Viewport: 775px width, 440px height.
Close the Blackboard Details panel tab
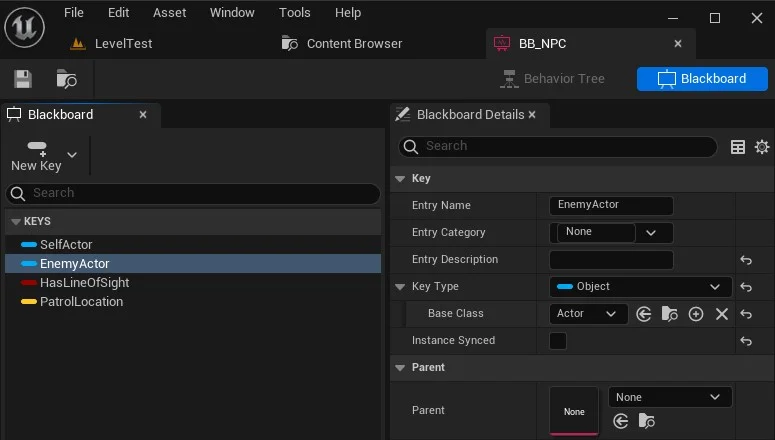(x=532, y=115)
